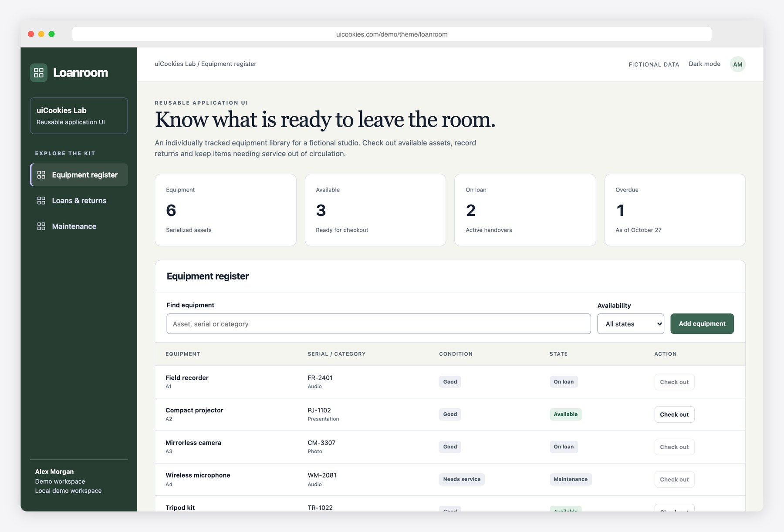Screen dimensions: 784x532
Task: Focus the Find equipment search field
Action: tap(378, 324)
